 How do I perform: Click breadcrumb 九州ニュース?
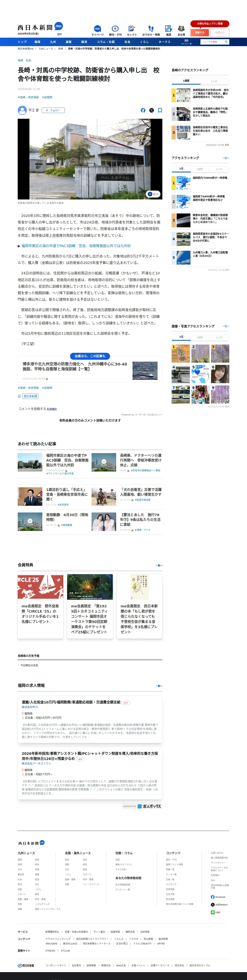(x=46, y=49)
